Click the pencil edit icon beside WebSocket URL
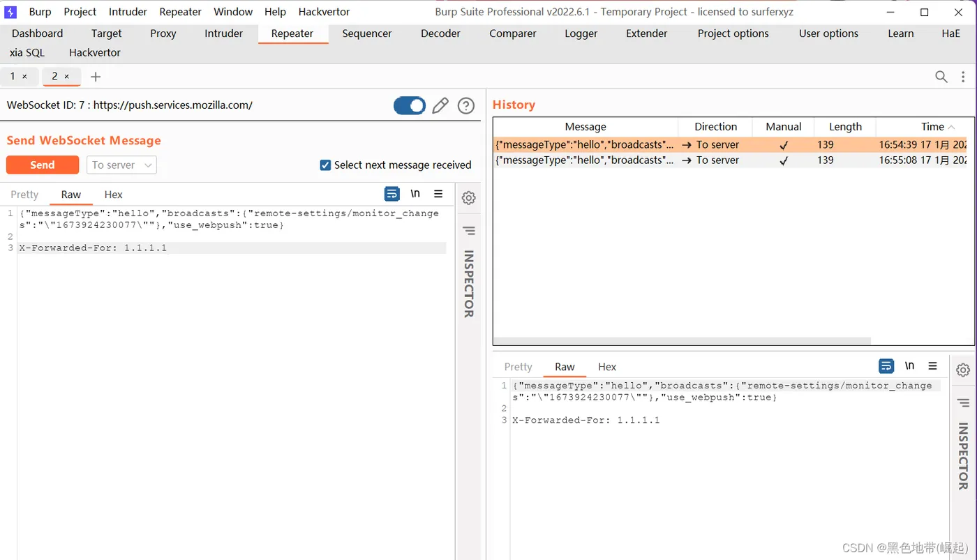The image size is (977, 560). tap(440, 105)
